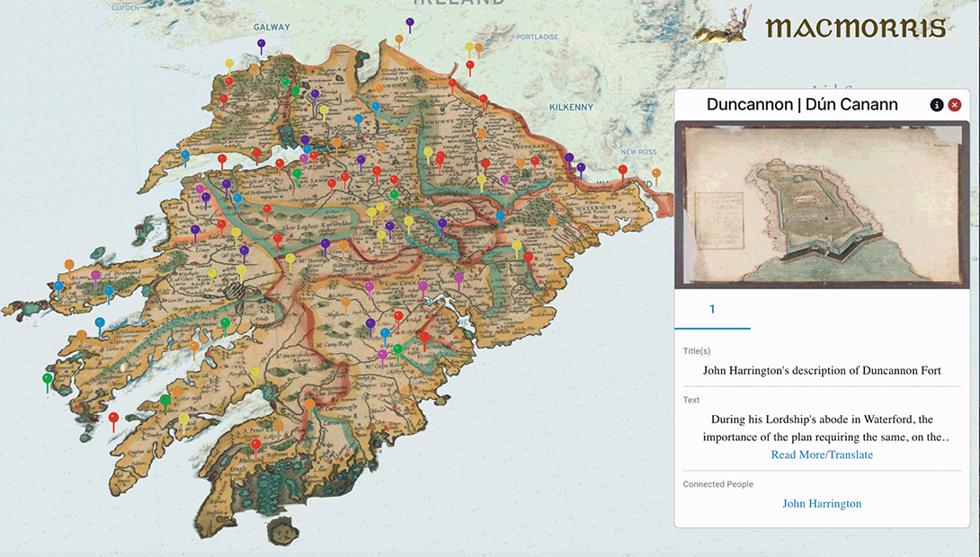
Task: Follow the Read More/Translate link
Action: point(822,455)
